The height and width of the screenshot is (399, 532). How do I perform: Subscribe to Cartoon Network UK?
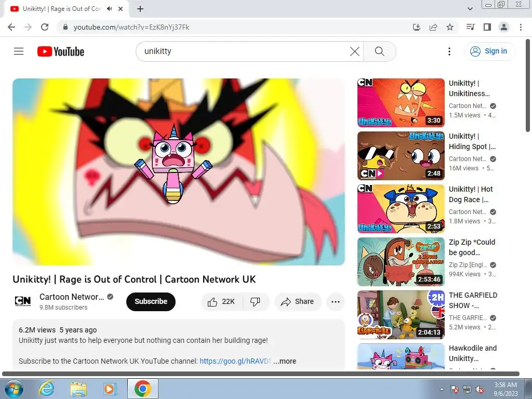click(x=151, y=301)
